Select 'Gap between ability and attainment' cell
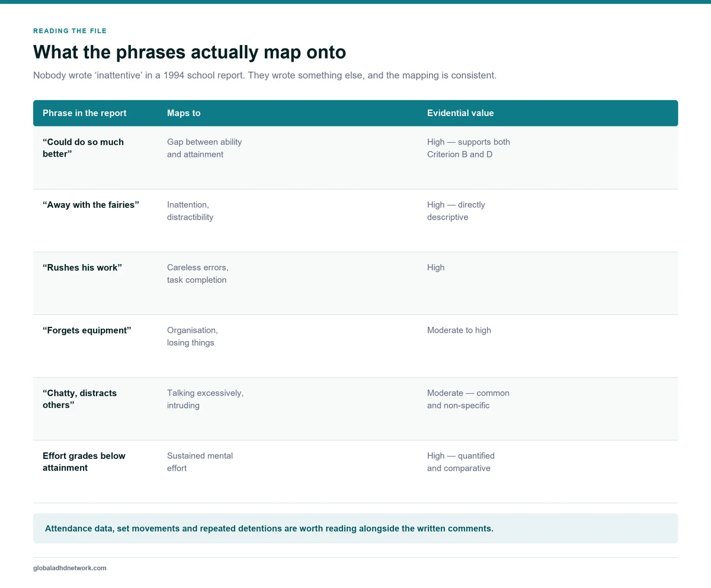This screenshot has height=588, width=711. (x=204, y=148)
